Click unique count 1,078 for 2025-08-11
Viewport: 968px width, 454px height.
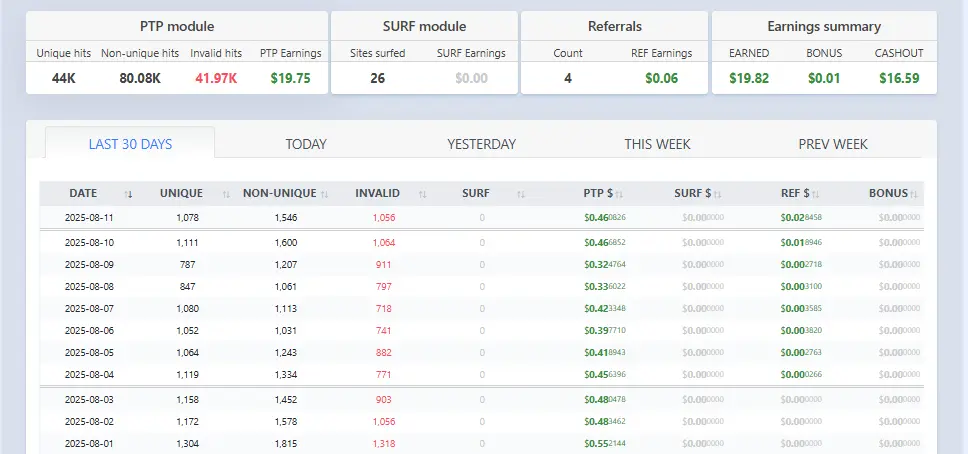[x=188, y=217]
